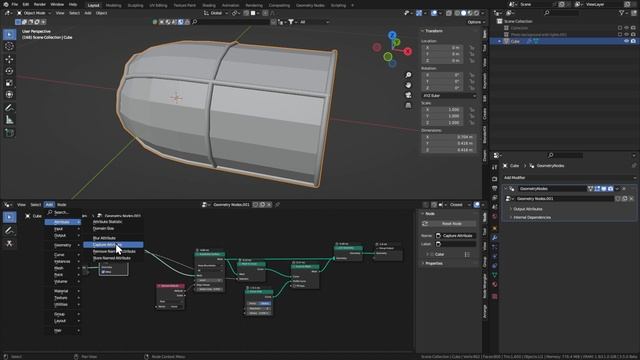Screen dimensions: 640x360
Task: Click the viewport zoom magnifier icon
Action: pyautogui.click(x=408, y=75)
